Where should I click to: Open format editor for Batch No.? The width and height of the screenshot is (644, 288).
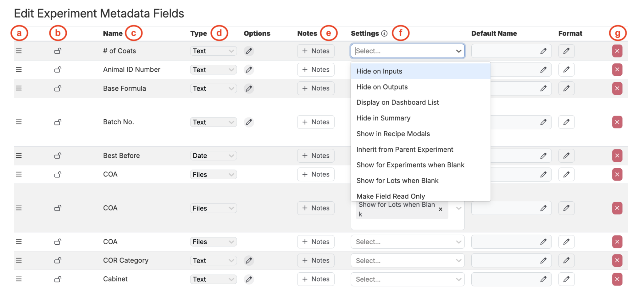pos(566,122)
